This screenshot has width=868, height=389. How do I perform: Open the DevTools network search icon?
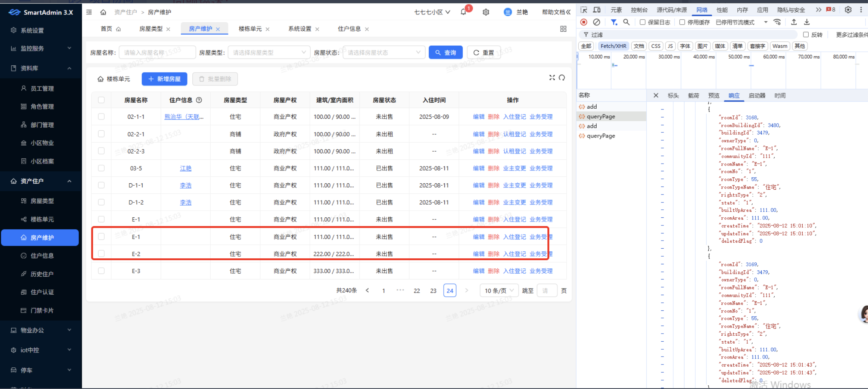pos(626,22)
